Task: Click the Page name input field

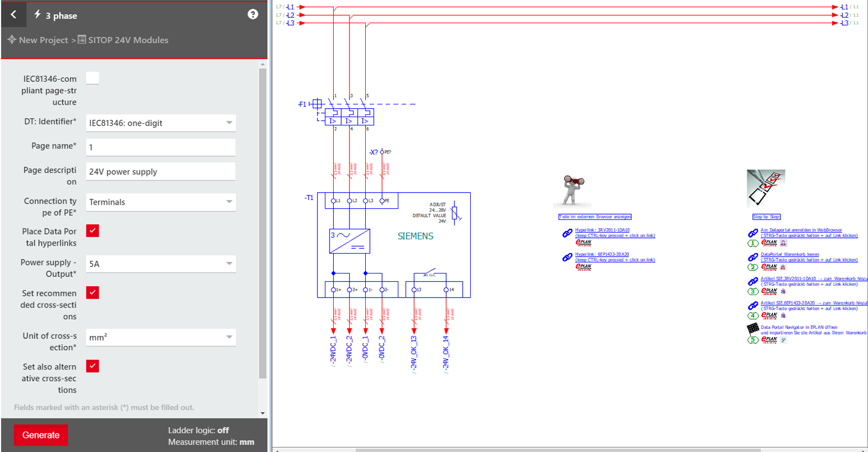Action: (x=161, y=147)
